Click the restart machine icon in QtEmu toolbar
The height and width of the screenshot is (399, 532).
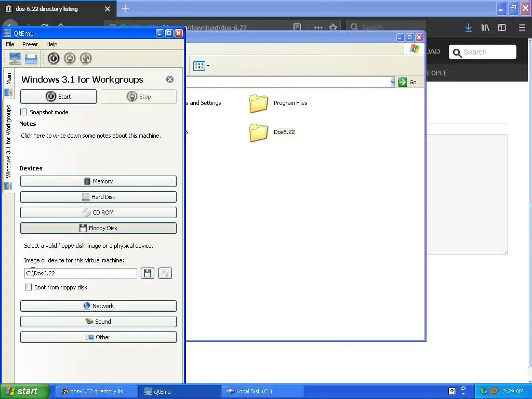coord(86,58)
